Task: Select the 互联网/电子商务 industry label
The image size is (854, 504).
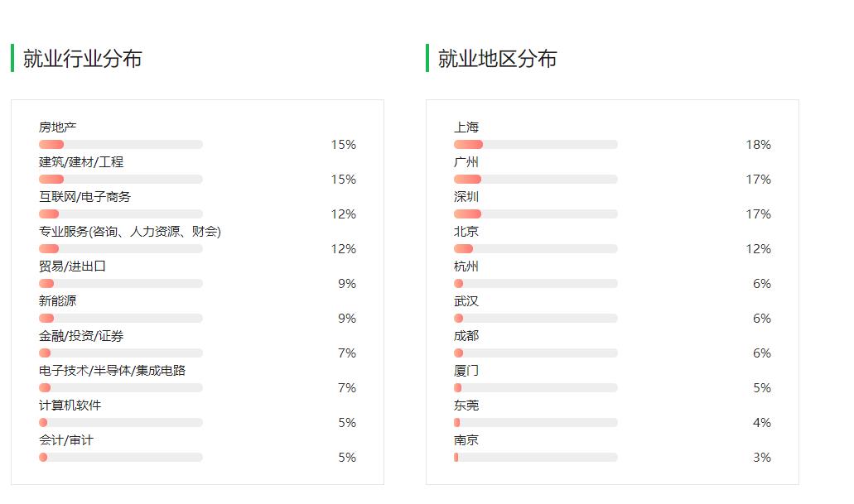Action: click(84, 197)
